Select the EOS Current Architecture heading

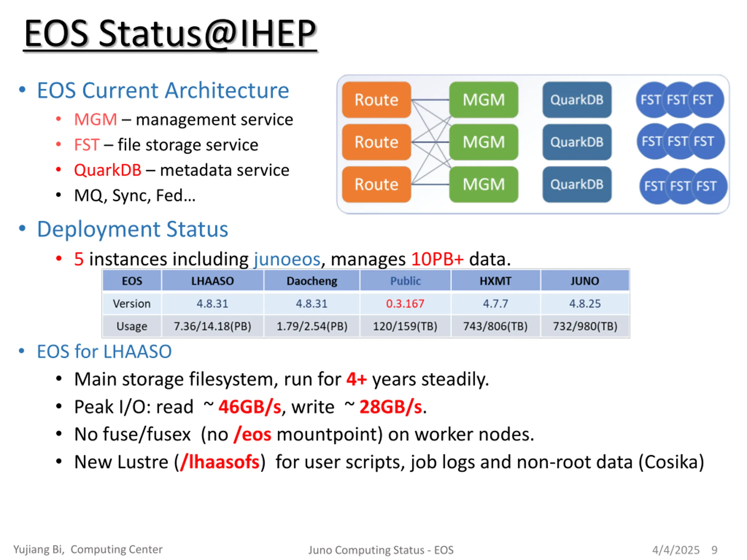pos(163,90)
